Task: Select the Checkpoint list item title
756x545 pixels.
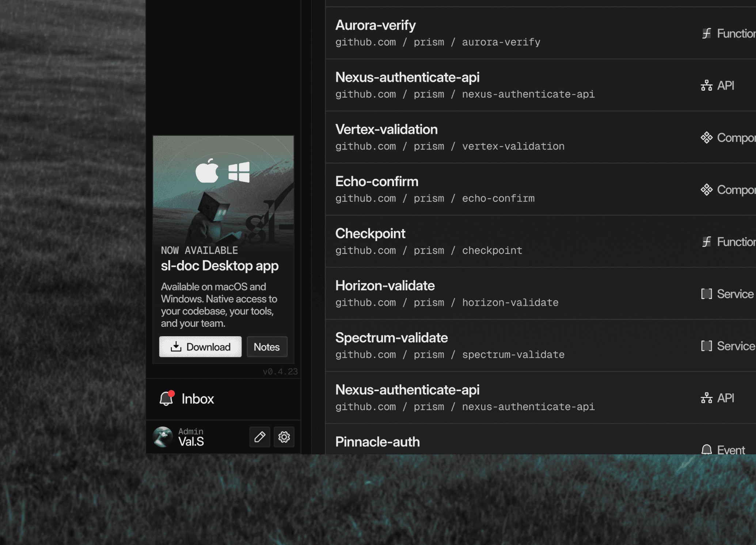Action: pos(370,234)
